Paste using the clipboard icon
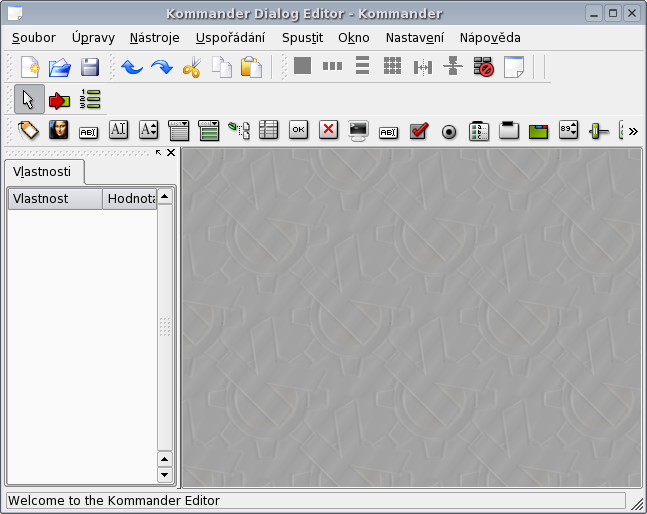This screenshot has height=514, width=647. pos(252,67)
